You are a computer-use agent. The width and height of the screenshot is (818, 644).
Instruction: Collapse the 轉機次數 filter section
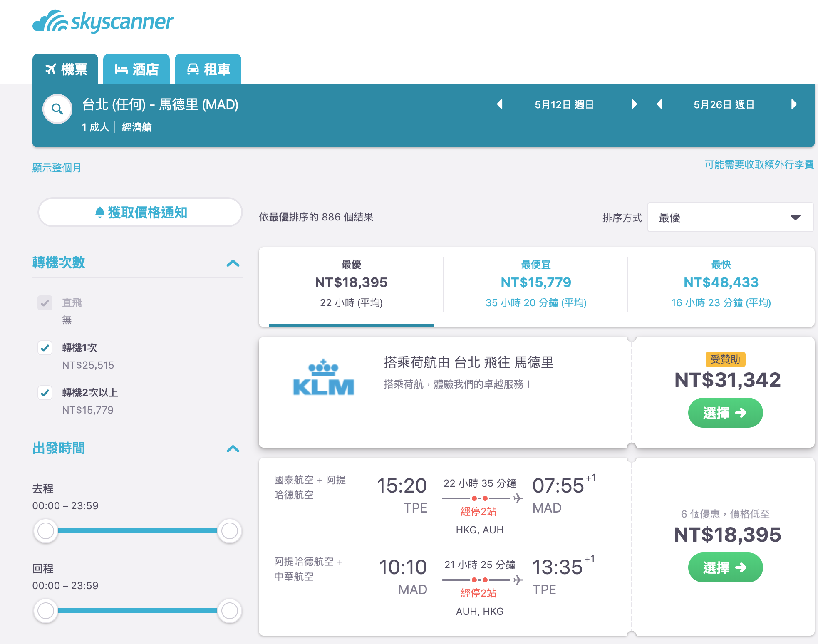233,263
